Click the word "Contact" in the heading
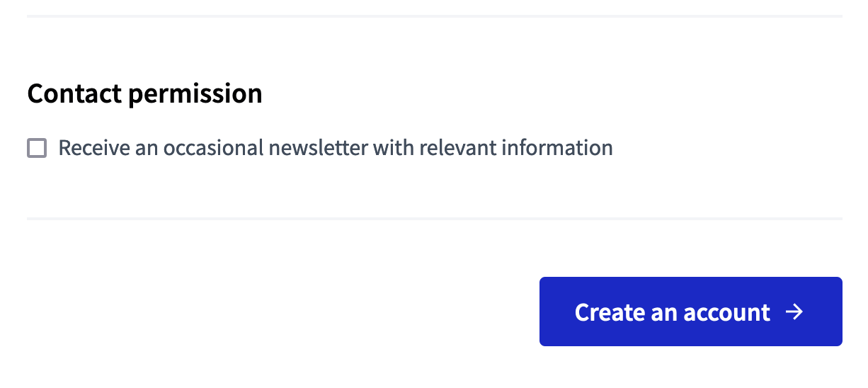The height and width of the screenshot is (388, 868). [x=74, y=93]
